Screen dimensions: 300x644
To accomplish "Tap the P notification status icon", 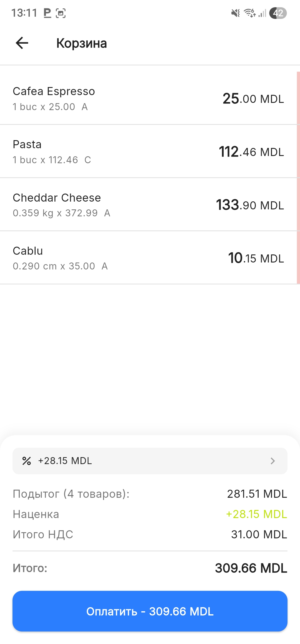I will pos(47,13).
